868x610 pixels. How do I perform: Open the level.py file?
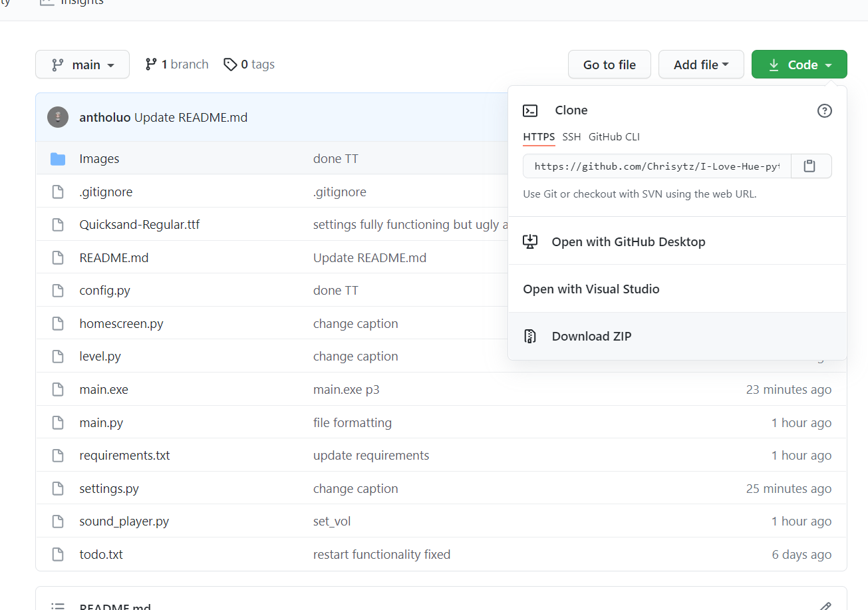click(x=100, y=357)
